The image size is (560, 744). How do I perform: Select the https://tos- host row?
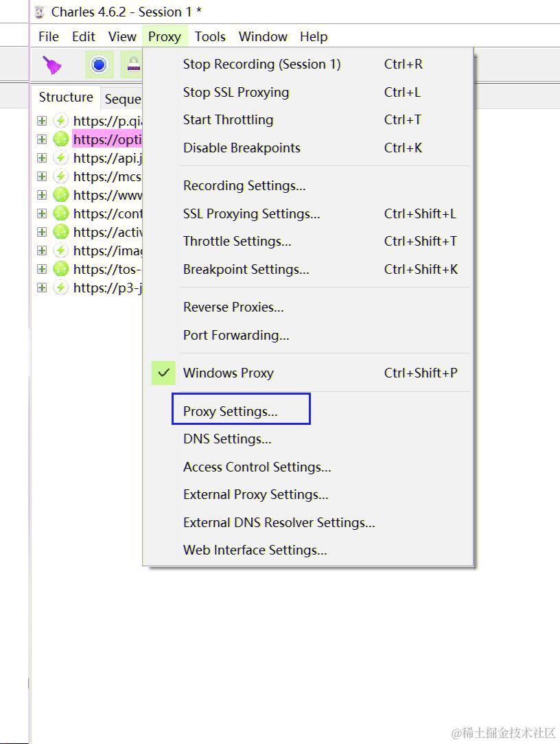click(107, 268)
